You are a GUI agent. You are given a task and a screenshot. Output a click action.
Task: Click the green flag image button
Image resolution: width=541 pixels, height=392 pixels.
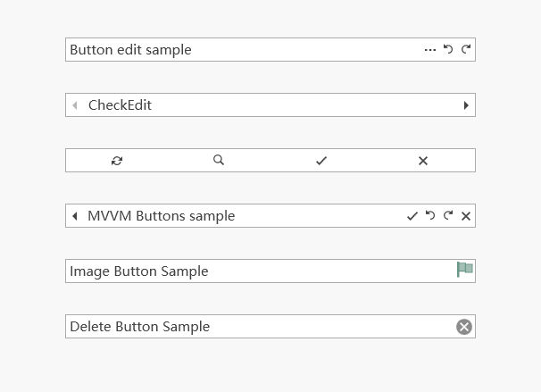point(465,270)
